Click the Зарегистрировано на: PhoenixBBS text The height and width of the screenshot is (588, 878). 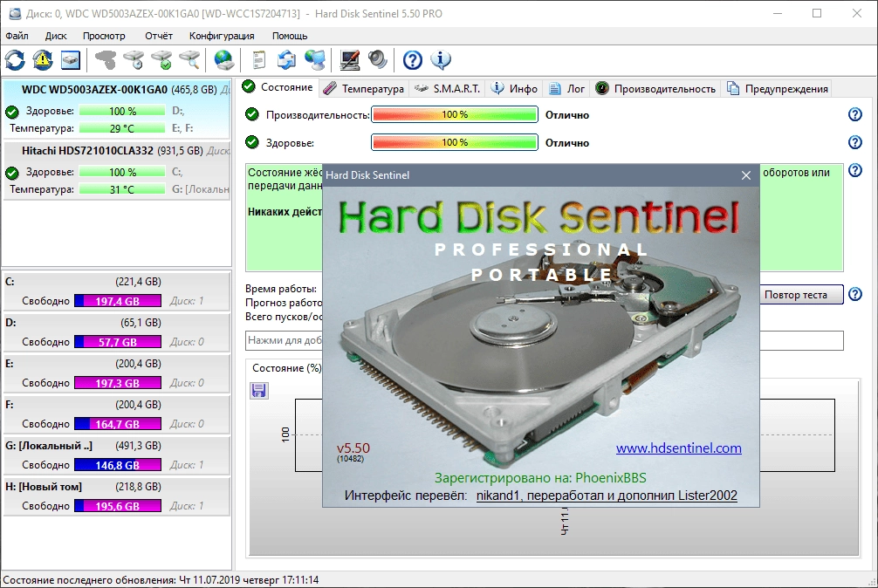point(540,478)
